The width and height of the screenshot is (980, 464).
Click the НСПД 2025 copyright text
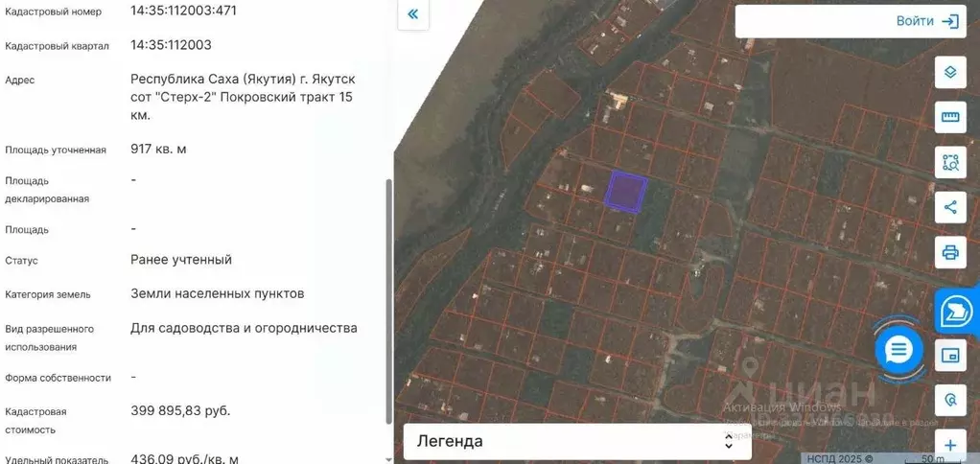[839, 459]
